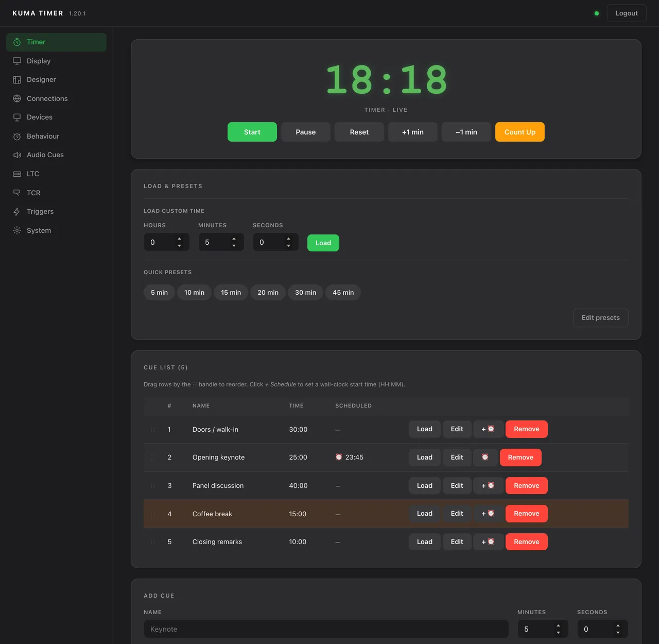Open the LTC page
This screenshot has height=644, width=659.
point(56,174)
